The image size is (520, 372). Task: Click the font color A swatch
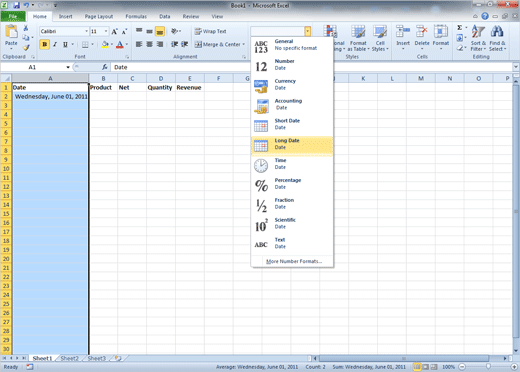tap(120, 44)
